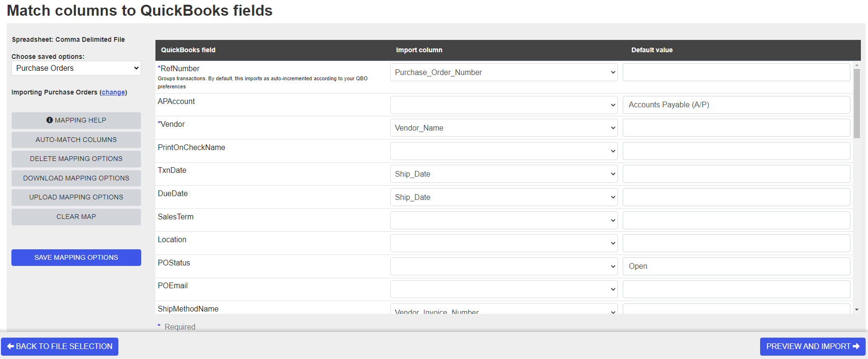Save the mapping options
This screenshot has width=868, height=359.
76,257
